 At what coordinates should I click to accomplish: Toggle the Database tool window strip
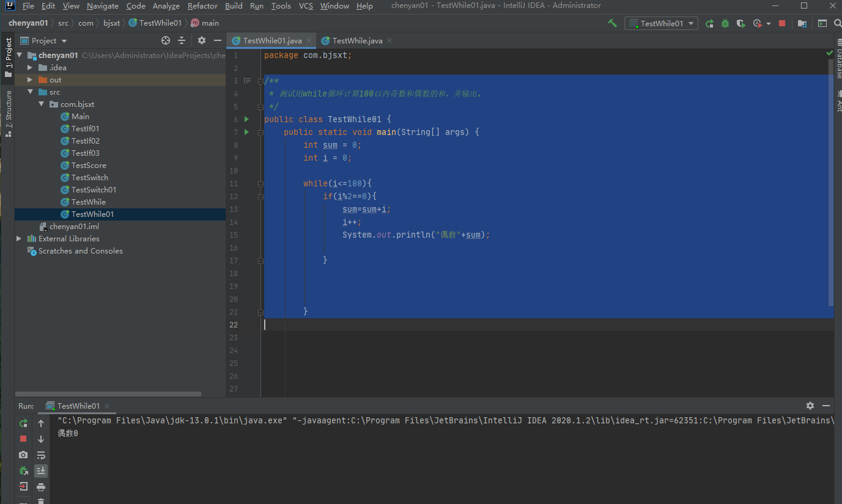tap(838, 59)
